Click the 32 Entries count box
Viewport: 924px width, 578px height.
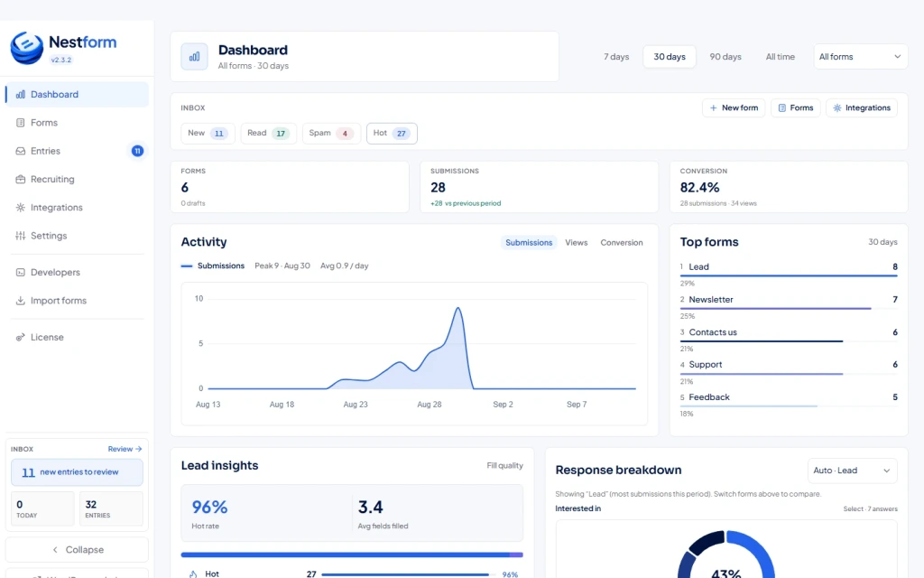point(111,508)
